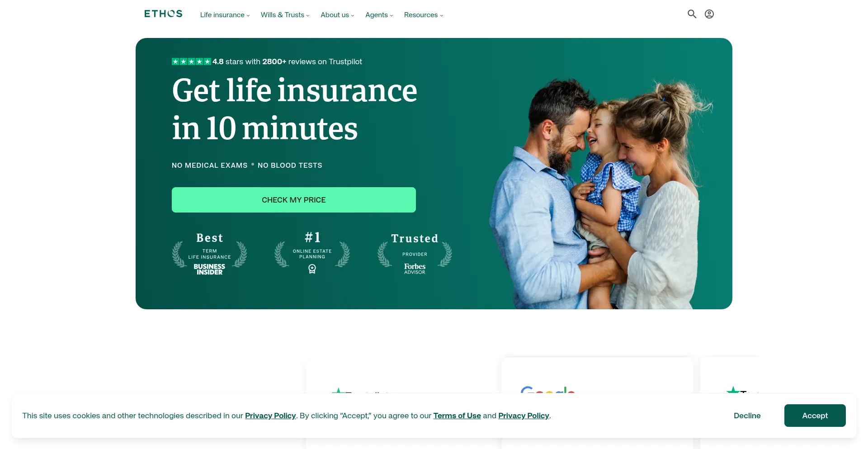Expand the Resources dropdown
The image size is (868, 449).
pos(424,15)
